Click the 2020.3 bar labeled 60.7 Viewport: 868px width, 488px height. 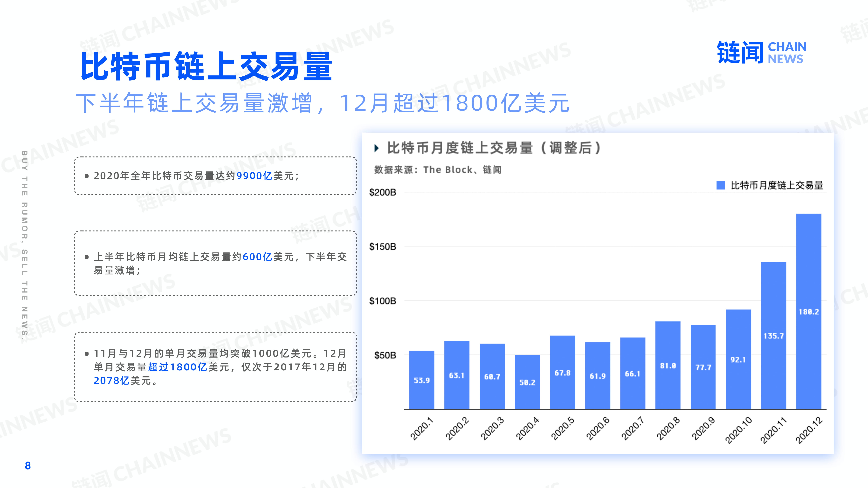tap(492, 376)
